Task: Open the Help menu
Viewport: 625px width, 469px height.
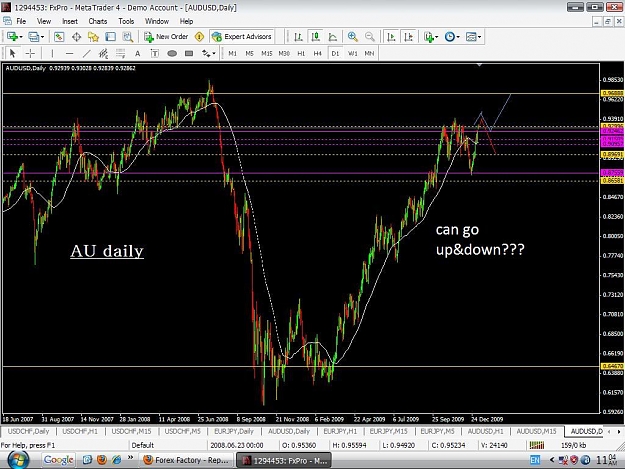Action: [x=186, y=21]
